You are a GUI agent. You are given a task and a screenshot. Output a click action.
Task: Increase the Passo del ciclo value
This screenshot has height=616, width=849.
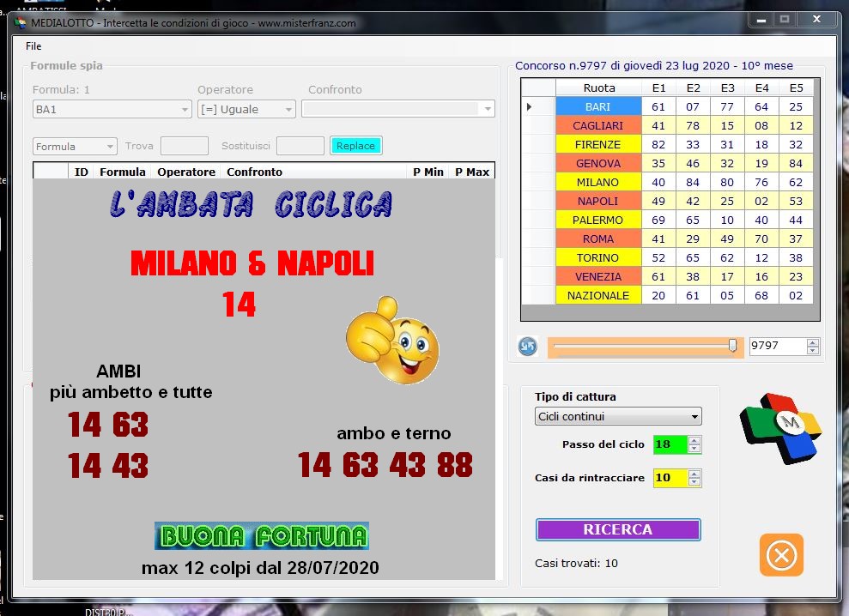[695, 441]
